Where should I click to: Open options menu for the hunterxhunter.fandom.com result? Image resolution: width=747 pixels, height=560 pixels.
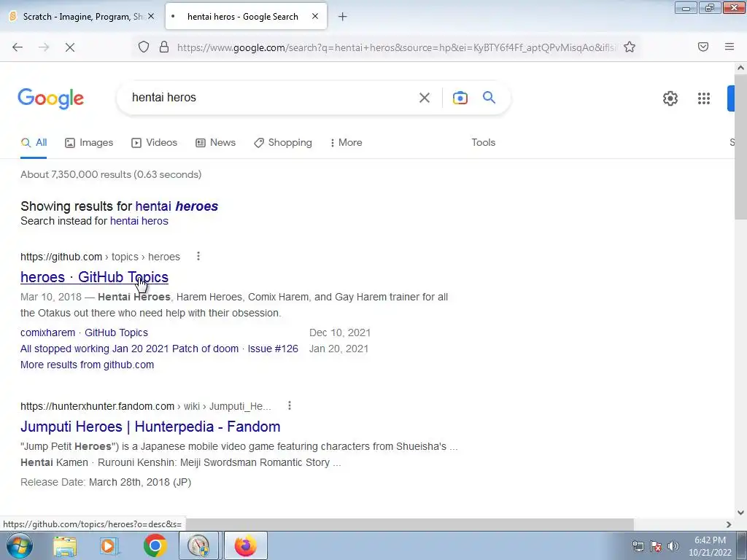pyautogui.click(x=289, y=405)
